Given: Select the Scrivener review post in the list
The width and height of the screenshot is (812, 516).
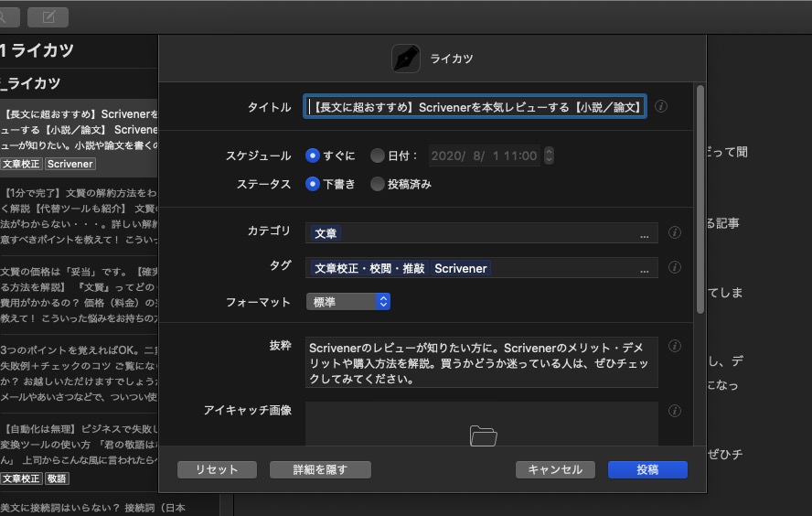Looking at the screenshot, I should (79, 138).
